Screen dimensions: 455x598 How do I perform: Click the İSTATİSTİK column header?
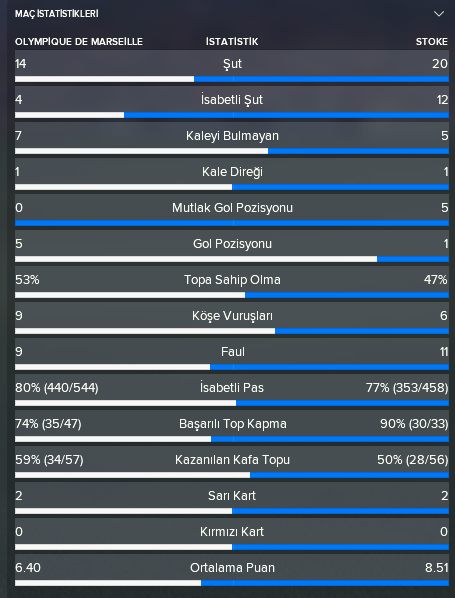(x=232, y=42)
